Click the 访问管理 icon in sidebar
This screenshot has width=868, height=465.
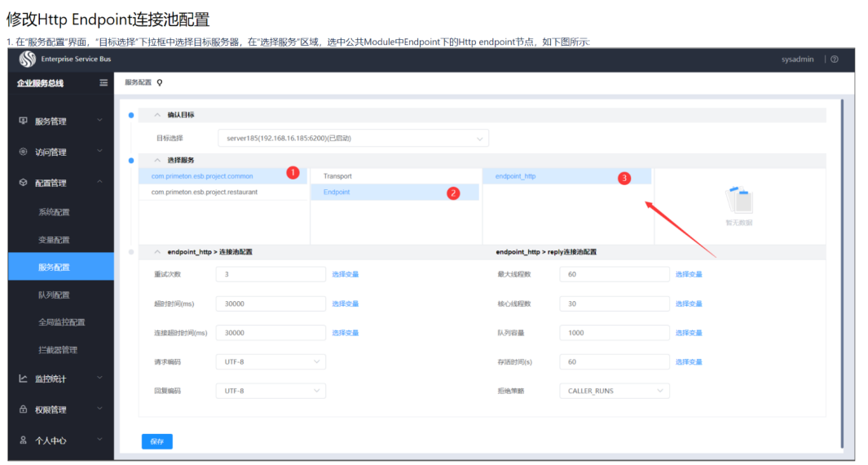click(24, 152)
